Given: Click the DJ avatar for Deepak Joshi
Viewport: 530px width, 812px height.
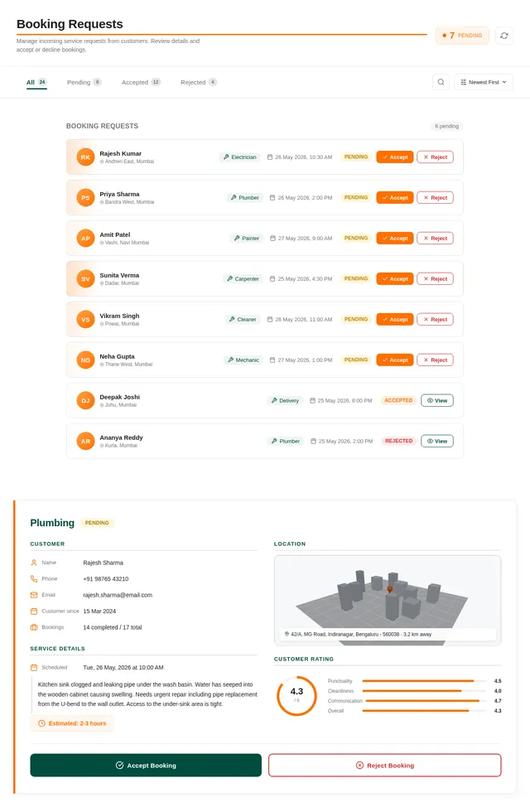Looking at the screenshot, I should click(x=85, y=401).
